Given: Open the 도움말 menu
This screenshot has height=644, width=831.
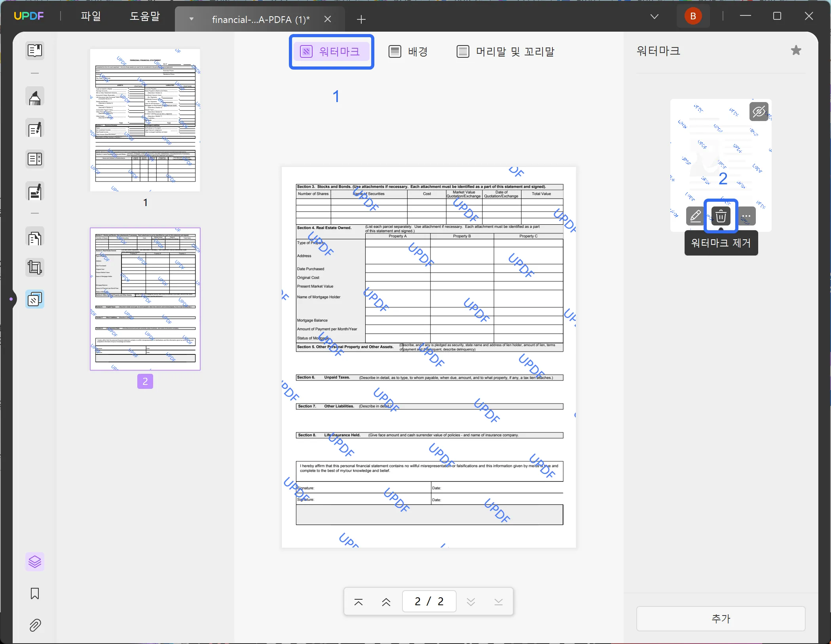Looking at the screenshot, I should click(145, 16).
